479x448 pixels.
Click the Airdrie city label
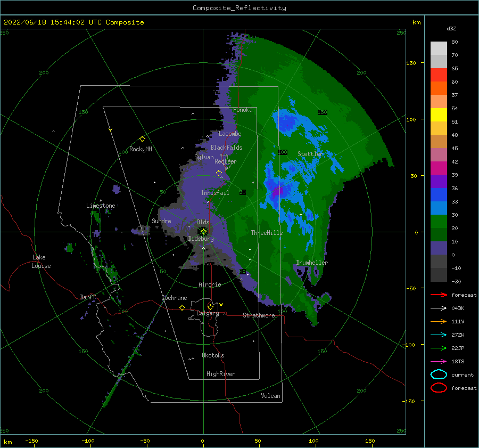click(x=210, y=284)
